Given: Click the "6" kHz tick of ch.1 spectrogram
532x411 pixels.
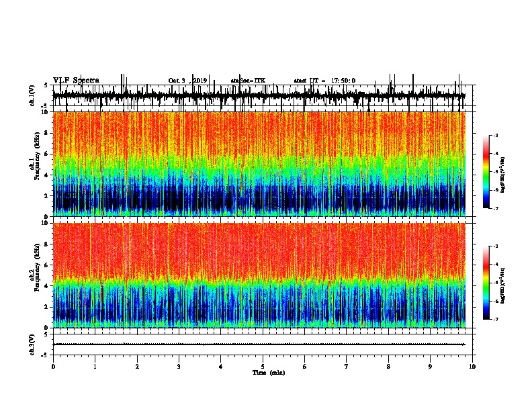Looking at the screenshot, I should [46, 154].
